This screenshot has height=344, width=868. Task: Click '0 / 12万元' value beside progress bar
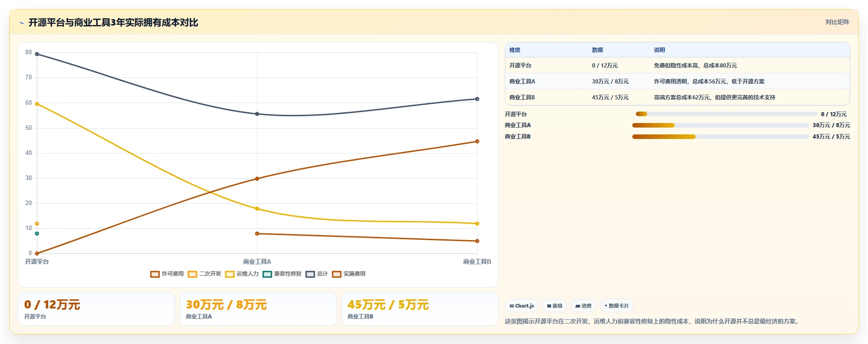834,114
